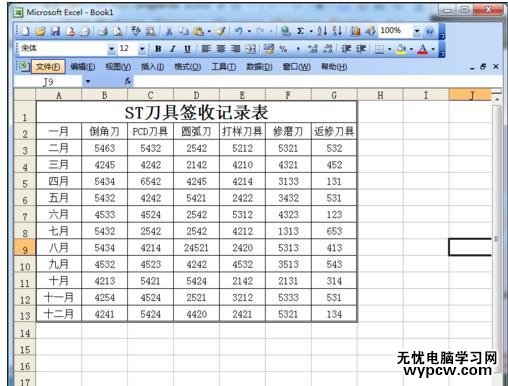Insert a hyperlink with the globe icon
This screenshot has height=386, width=508.
[x=285, y=31]
